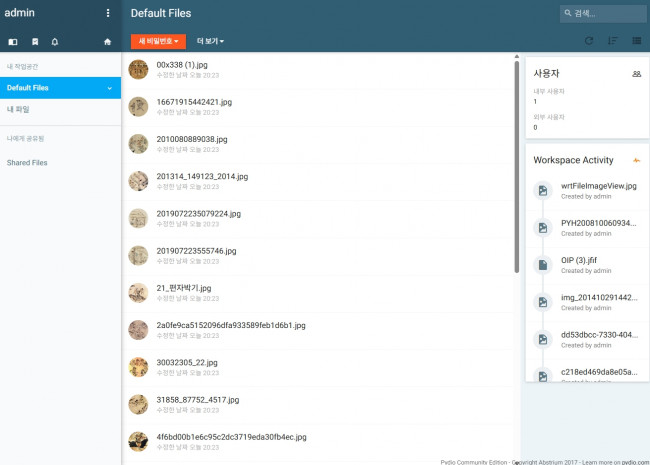Image resolution: width=650 pixels, height=465 pixels.
Task: Open the sort order icon
Action: tap(613, 41)
